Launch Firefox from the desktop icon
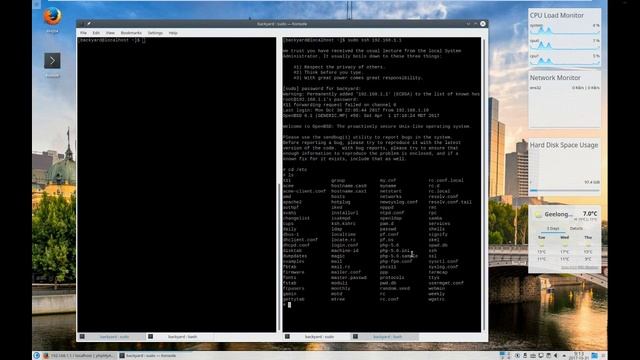The image size is (640, 360). tap(52, 17)
